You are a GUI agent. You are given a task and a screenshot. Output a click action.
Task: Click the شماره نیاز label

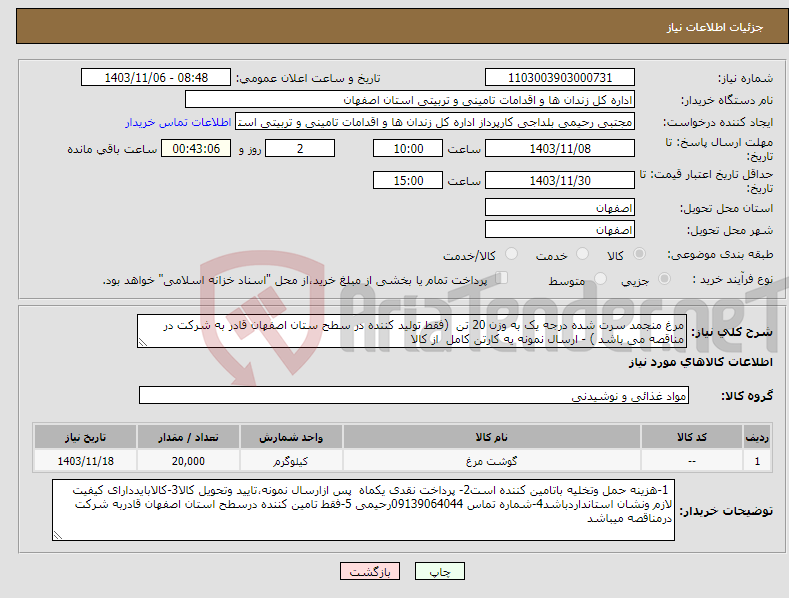click(745, 78)
